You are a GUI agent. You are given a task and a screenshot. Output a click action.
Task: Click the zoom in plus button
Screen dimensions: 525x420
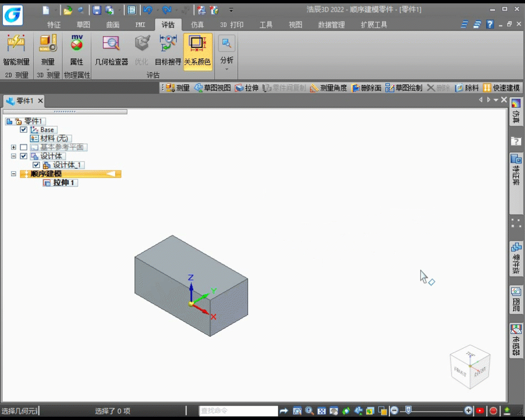[468, 411]
